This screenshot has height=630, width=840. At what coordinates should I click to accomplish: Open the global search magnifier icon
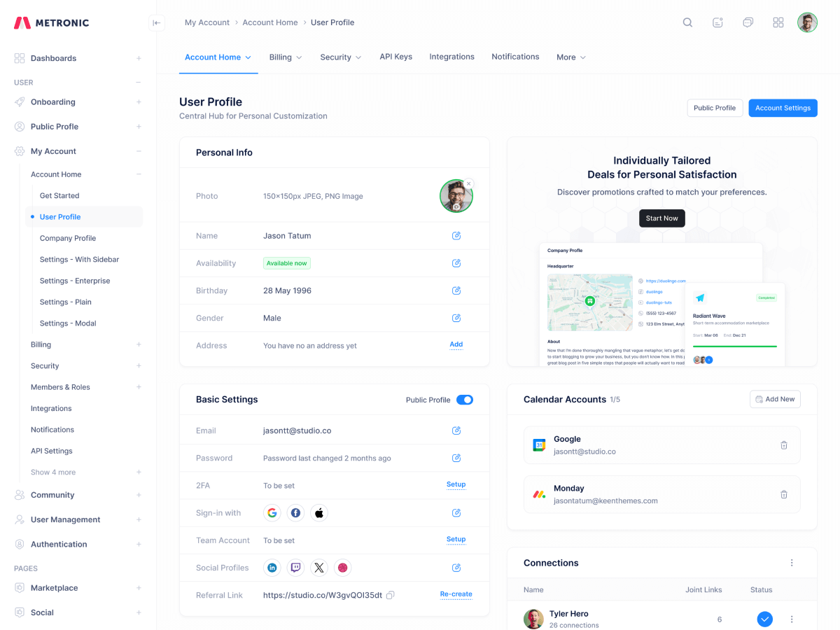point(687,22)
